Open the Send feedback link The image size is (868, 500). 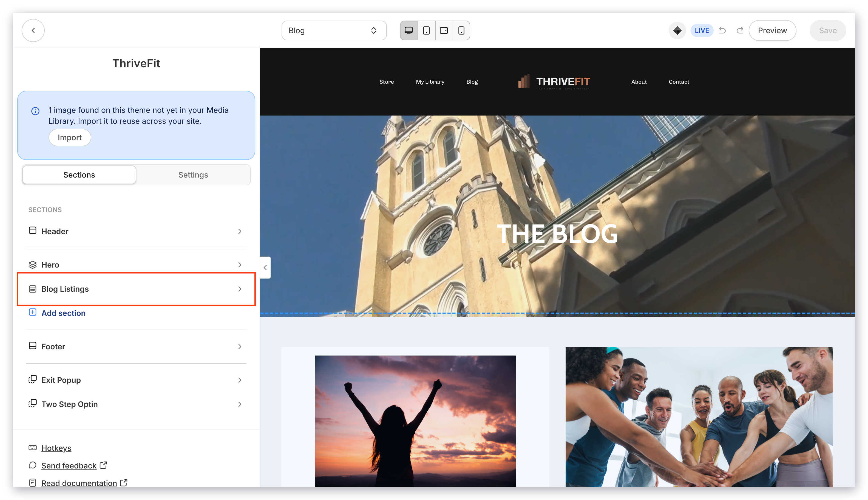click(x=69, y=466)
